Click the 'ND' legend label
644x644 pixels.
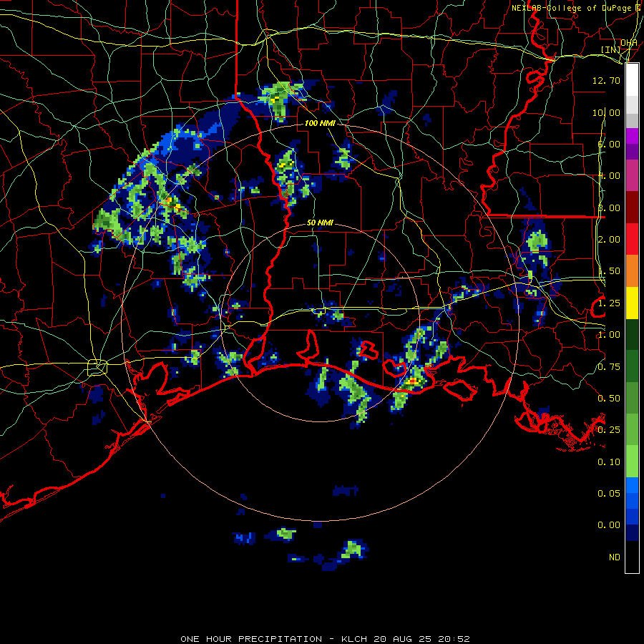[x=615, y=557]
